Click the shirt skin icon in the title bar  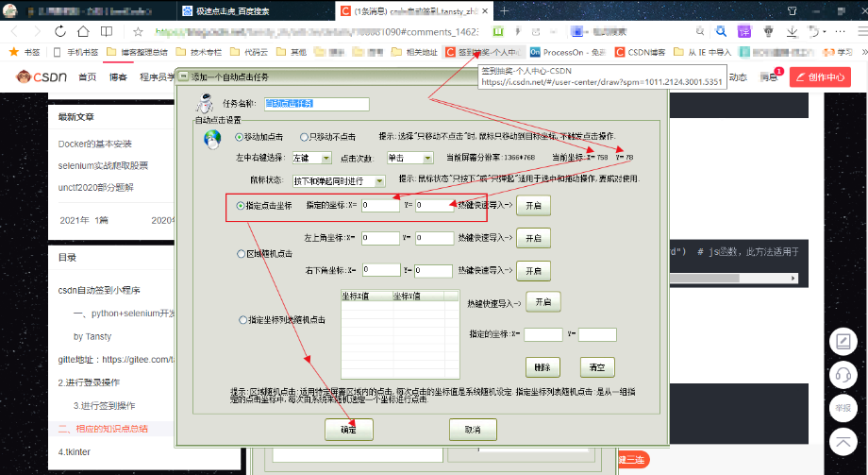click(x=793, y=10)
